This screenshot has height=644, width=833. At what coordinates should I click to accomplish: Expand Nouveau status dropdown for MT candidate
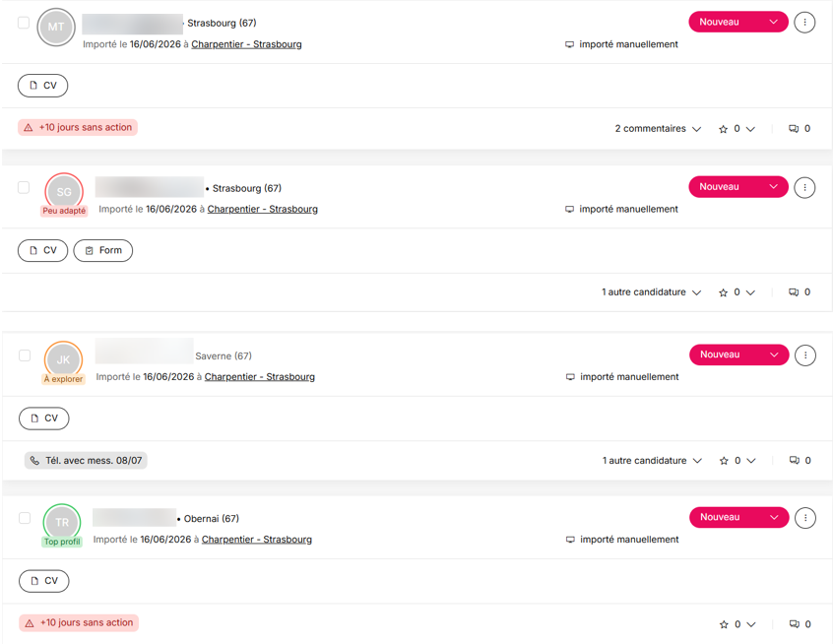point(738,22)
